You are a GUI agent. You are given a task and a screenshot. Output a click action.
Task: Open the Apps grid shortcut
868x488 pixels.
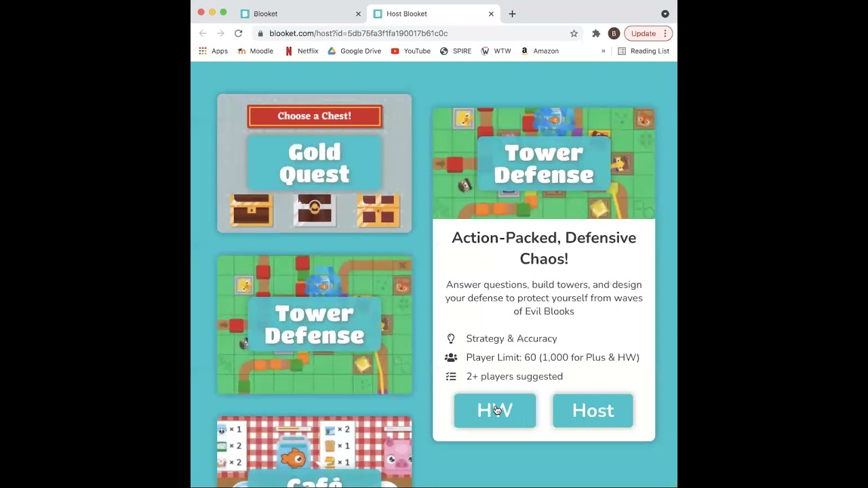(213, 51)
